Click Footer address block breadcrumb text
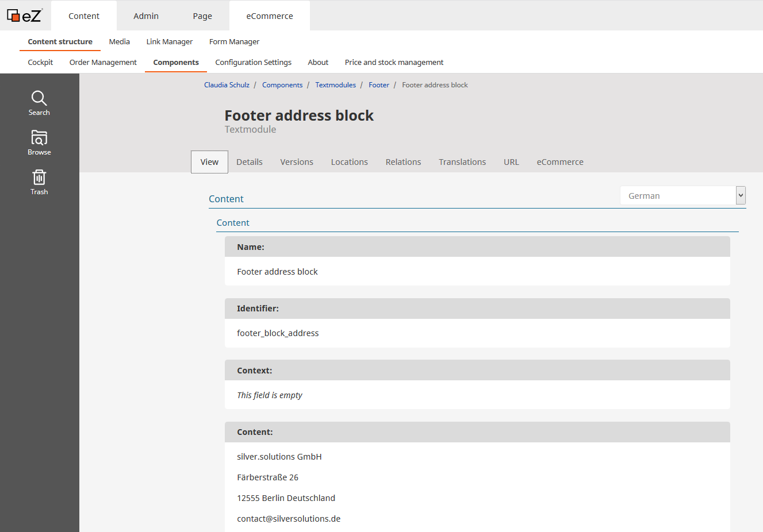This screenshot has width=763, height=532. point(435,85)
